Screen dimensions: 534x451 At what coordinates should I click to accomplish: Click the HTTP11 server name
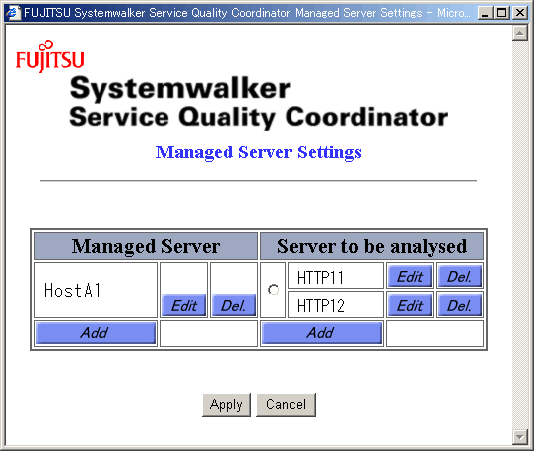[x=320, y=277]
